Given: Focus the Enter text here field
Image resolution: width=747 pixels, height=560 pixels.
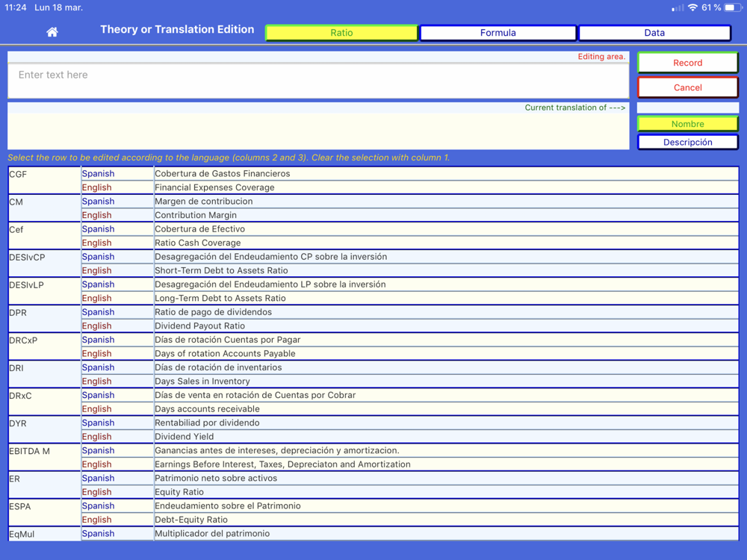Looking at the screenshot, I should coord(318,81).
